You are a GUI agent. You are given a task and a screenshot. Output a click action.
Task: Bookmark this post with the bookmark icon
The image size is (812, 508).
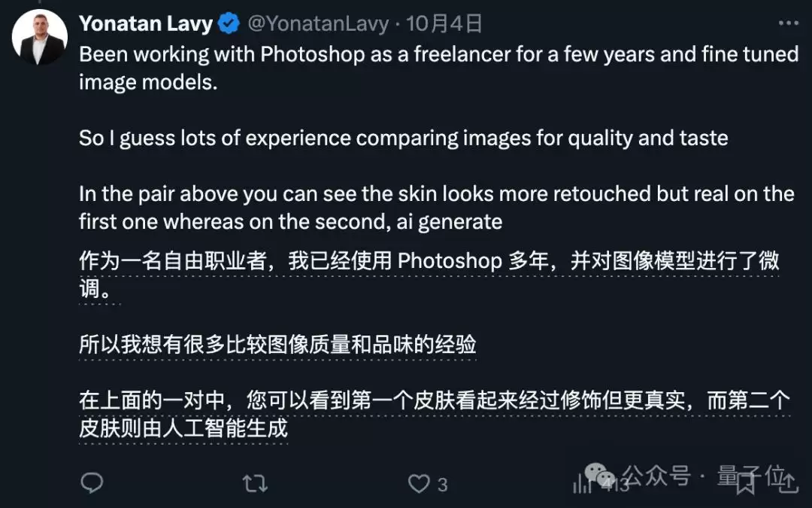coord(745,484)
